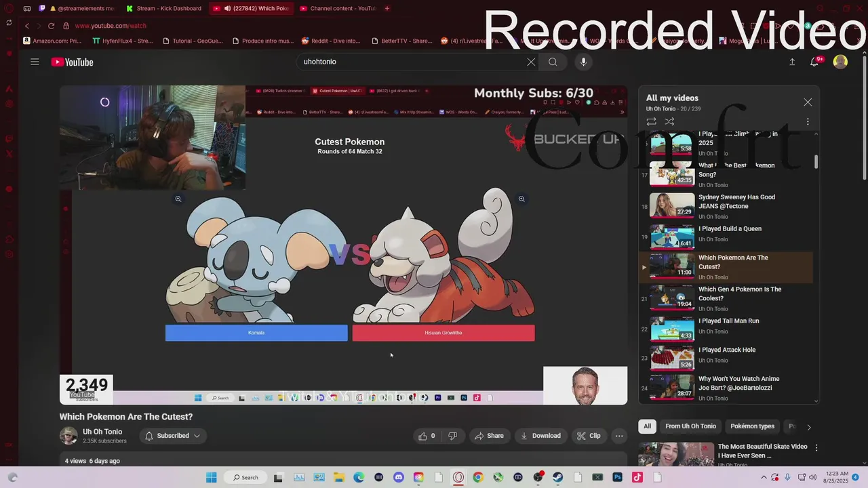Viewport: 868px width, 488px height.
Task: Play I Played Build a Queen
Action: [x=726, y=237]
